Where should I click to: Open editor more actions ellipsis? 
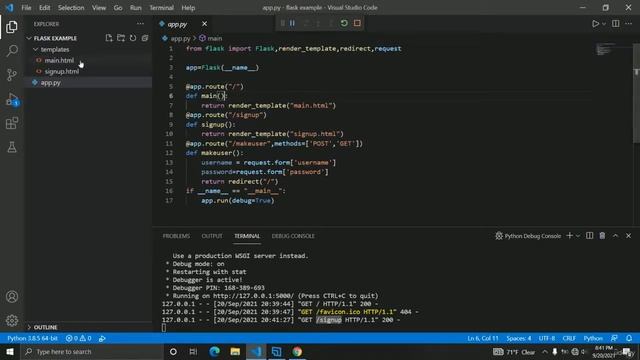629,24
